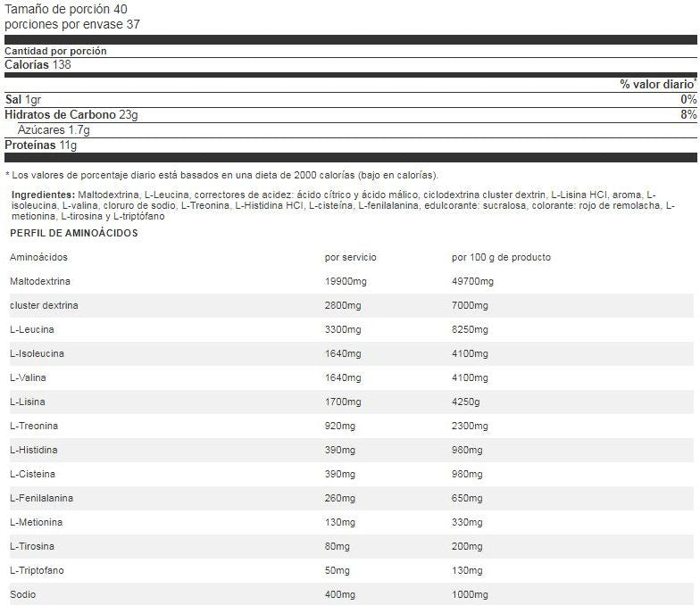Click the '1000mg' value
Screen dimensions: 700x605
(470, 594)
